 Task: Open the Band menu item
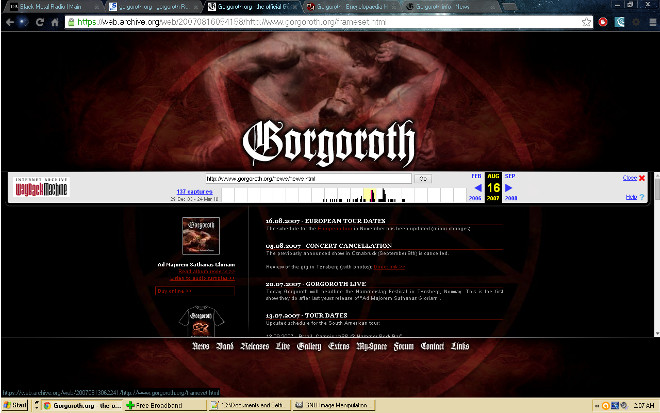click(225, 346)
